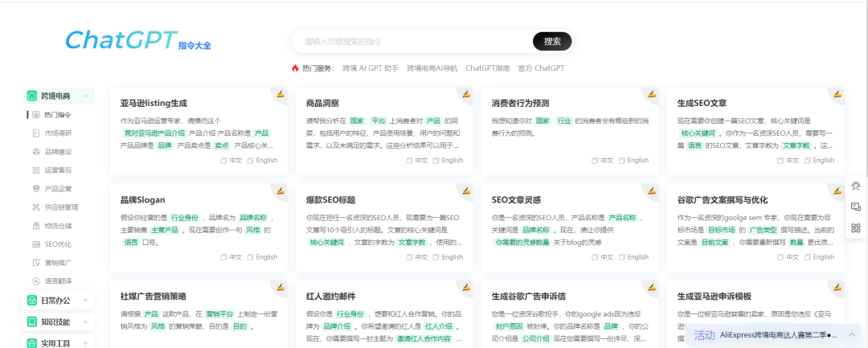Click edit icon on 消费者行为预测 card
Image resolution: width=868 pixels, height=348 pixels.
[652, 93]
